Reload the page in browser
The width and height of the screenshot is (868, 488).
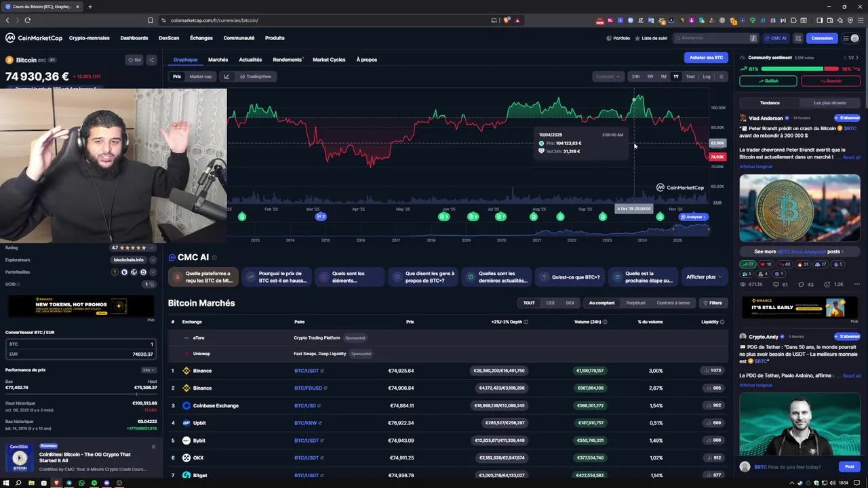28,20
